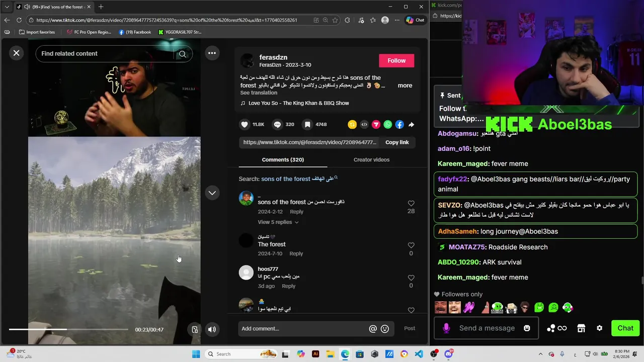
Task: Open Kick chat settings gear
Action: pyautogui.click(x=599, y=328)
